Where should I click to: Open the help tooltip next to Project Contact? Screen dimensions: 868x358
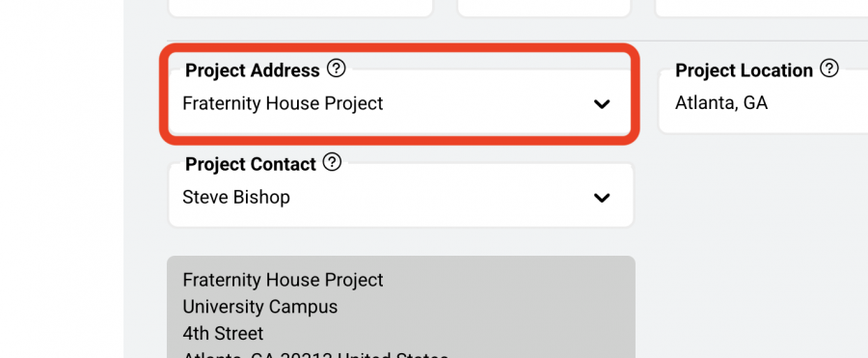coord(332,162)
